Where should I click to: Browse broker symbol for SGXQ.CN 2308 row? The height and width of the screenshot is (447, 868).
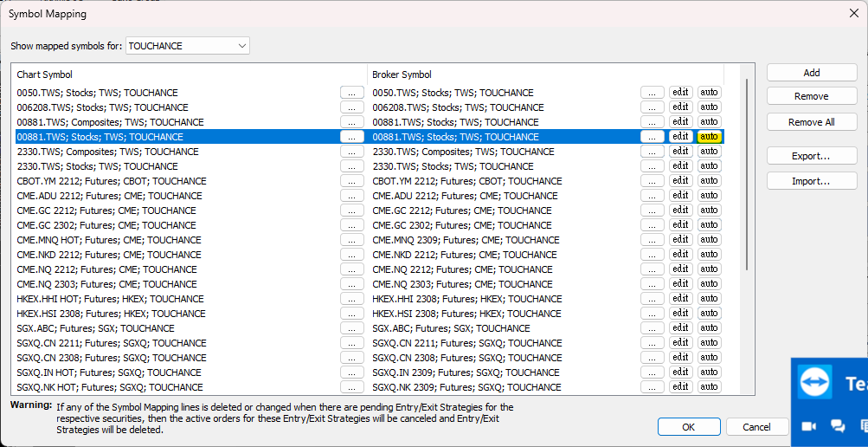click(653, 358)
